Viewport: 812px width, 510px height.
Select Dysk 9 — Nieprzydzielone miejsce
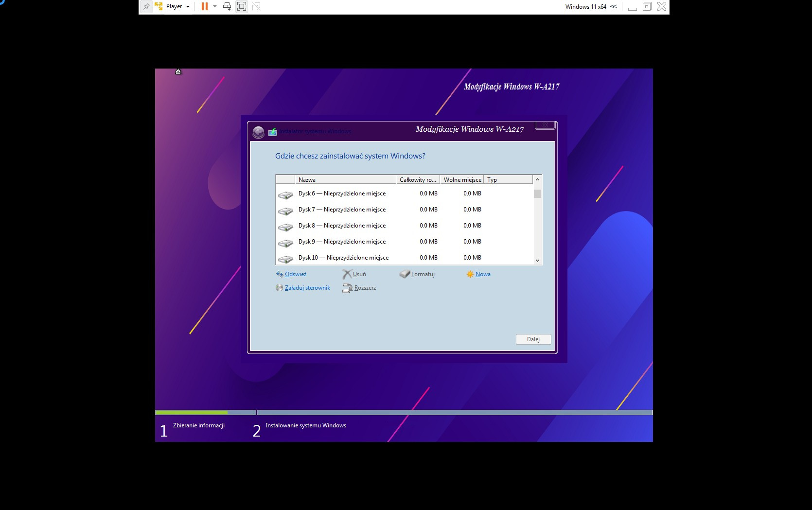point(404,242)
